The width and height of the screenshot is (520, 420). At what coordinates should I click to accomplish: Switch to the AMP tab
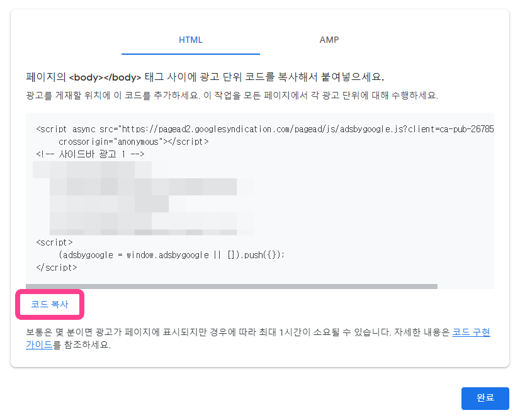tap(329, 40)
